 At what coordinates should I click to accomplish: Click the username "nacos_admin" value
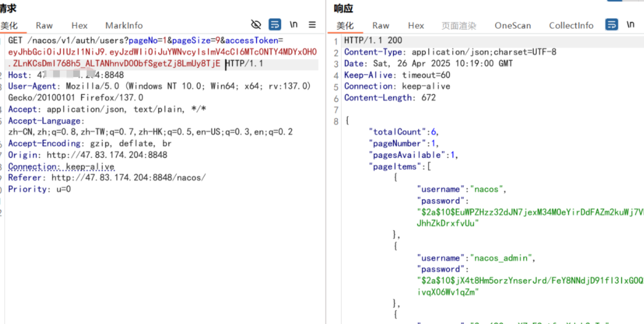tap(501, 258)
